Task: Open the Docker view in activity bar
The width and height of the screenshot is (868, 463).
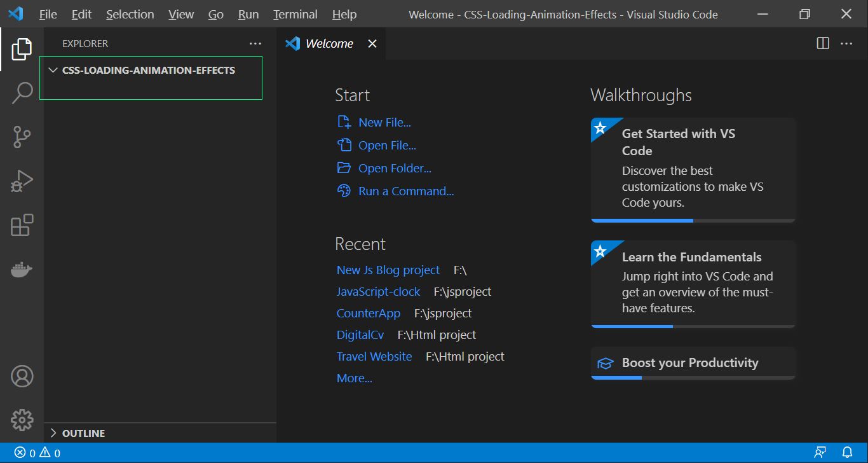Action: (x=22, y=270)
